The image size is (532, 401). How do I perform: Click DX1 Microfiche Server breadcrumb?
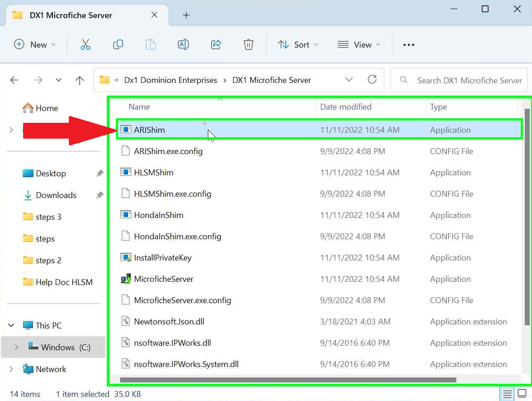point(271,80)
